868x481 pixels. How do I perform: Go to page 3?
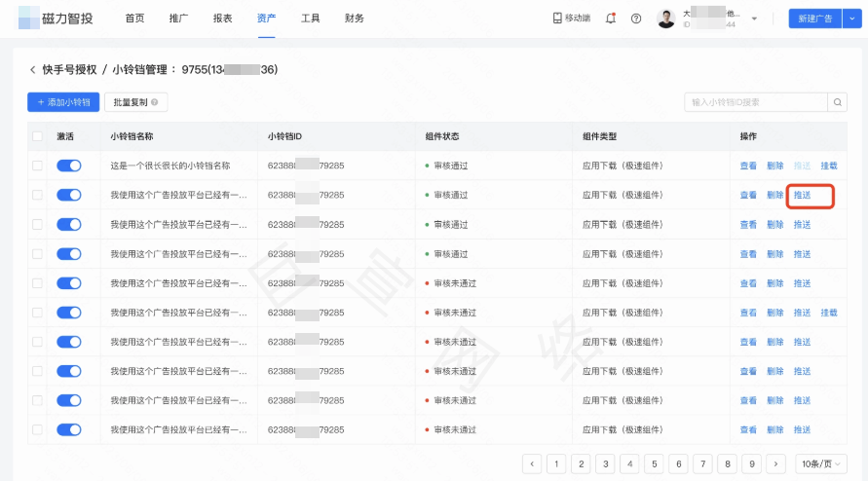pos(605,463)
